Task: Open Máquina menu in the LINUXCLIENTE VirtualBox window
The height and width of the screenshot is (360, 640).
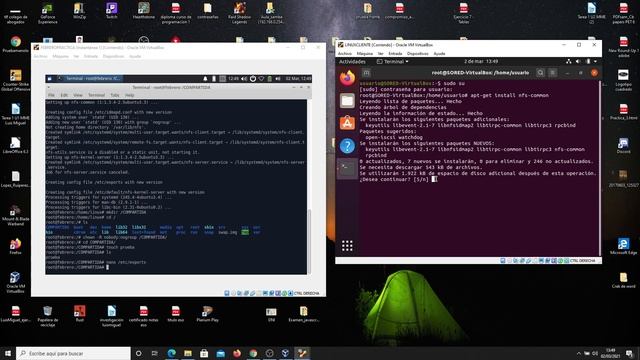Action: coord(364,53)
